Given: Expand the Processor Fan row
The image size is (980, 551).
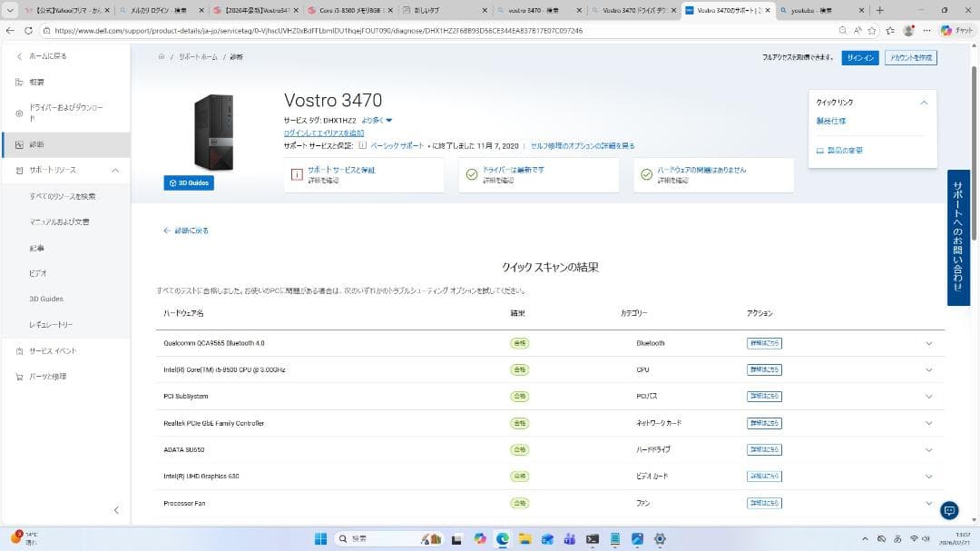Looking at the screenshot, I should (x=929, y=504).
